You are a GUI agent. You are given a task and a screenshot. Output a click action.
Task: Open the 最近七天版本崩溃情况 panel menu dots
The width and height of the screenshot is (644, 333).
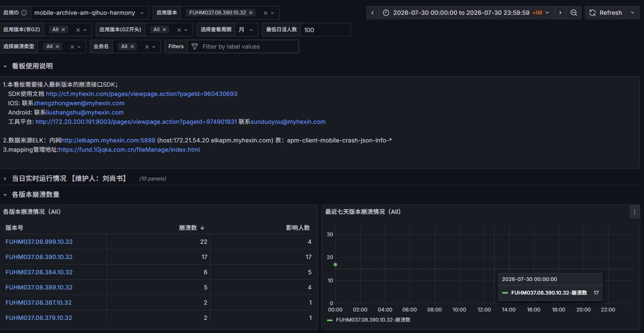[x=635, y=212]
